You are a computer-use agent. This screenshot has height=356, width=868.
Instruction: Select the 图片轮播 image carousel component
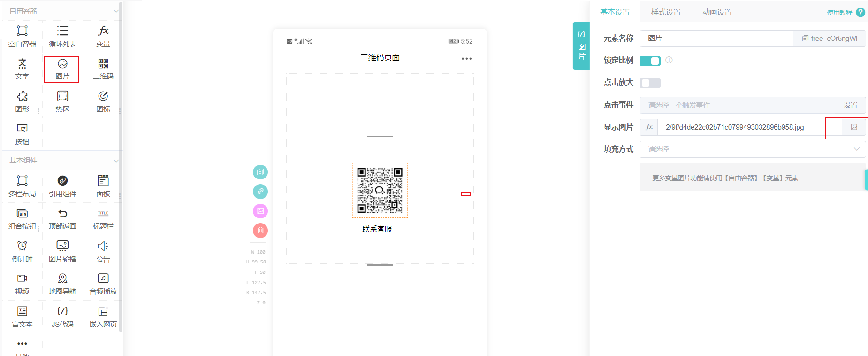tap(62, 252)
